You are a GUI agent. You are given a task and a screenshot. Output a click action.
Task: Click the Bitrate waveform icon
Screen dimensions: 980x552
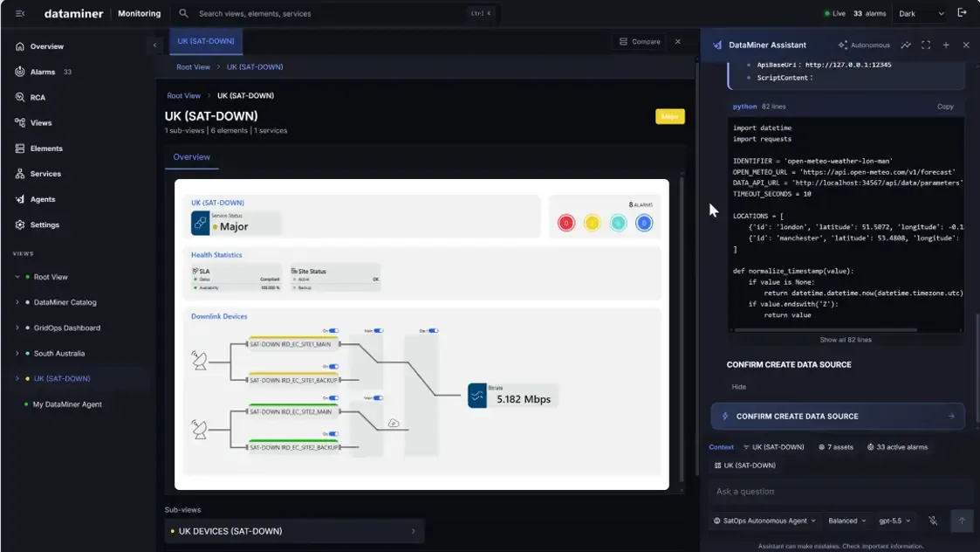pyautogui.click(x=476, y=396)
